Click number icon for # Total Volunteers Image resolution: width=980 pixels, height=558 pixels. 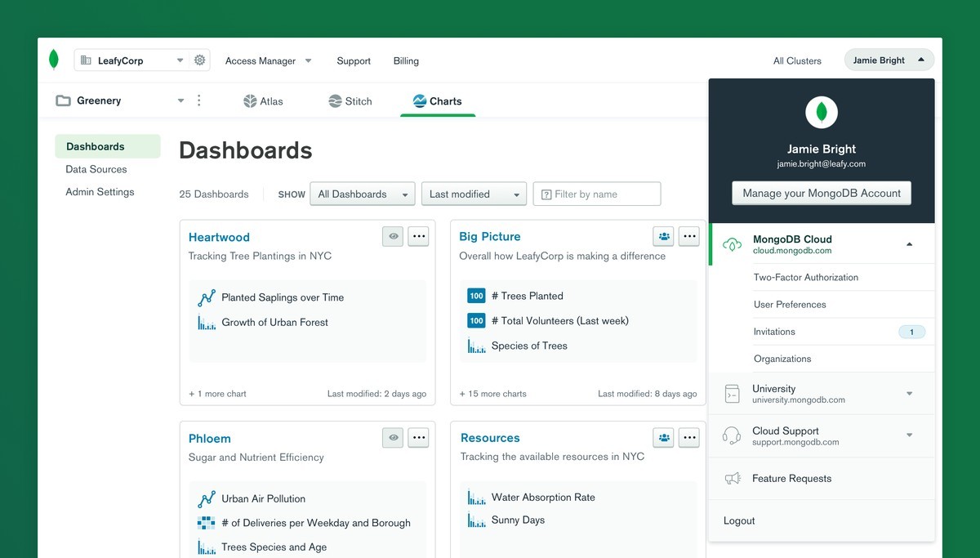click(x=477, y=321)
